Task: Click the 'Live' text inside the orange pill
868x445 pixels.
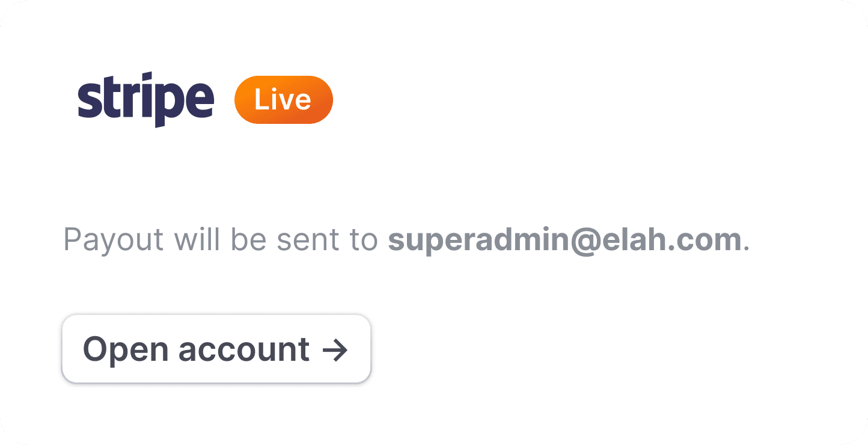Action: 283,100
